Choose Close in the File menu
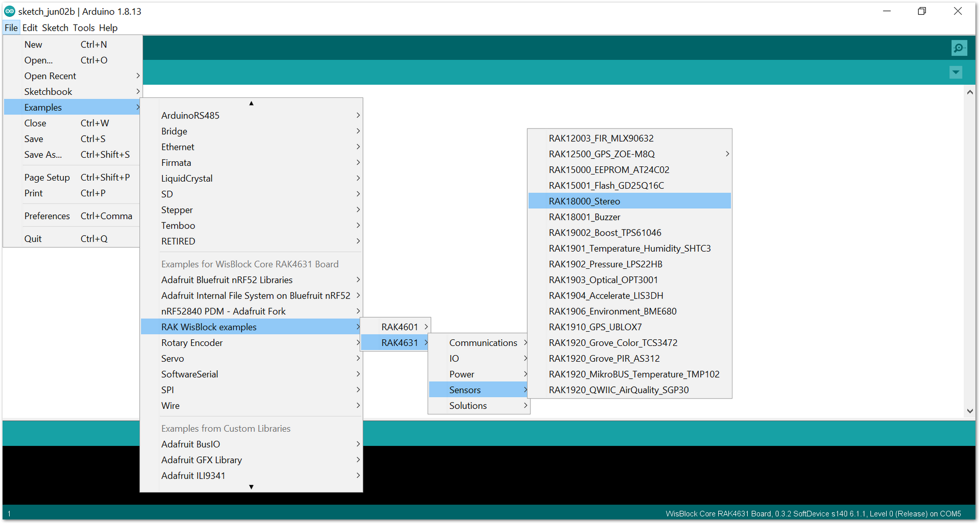 (x=72, y=123)
